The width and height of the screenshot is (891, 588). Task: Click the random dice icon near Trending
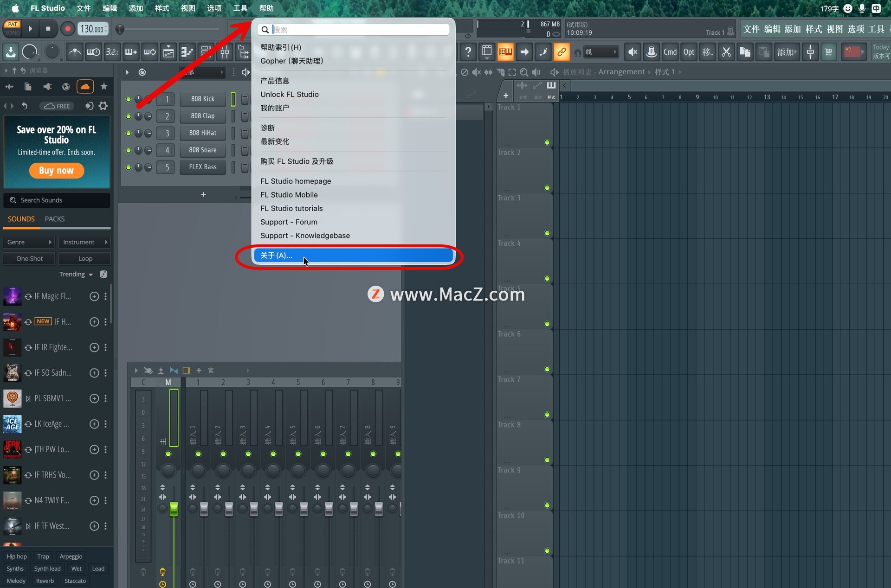pos(103,275)
